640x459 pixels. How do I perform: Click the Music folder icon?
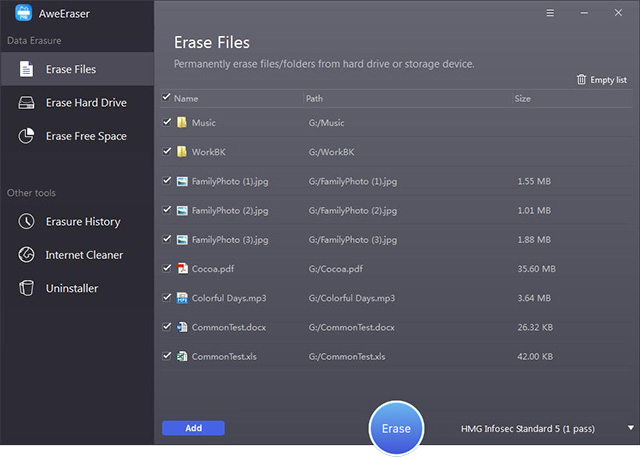182,122
